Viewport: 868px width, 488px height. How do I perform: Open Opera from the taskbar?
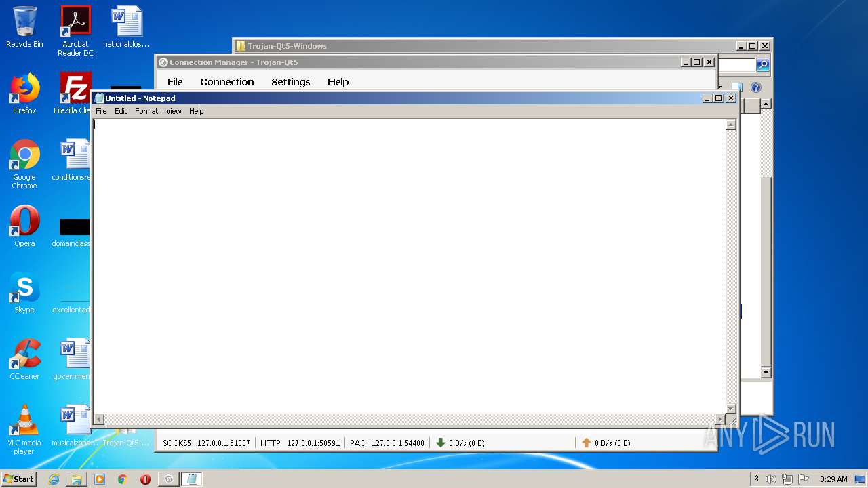point(145,479)
